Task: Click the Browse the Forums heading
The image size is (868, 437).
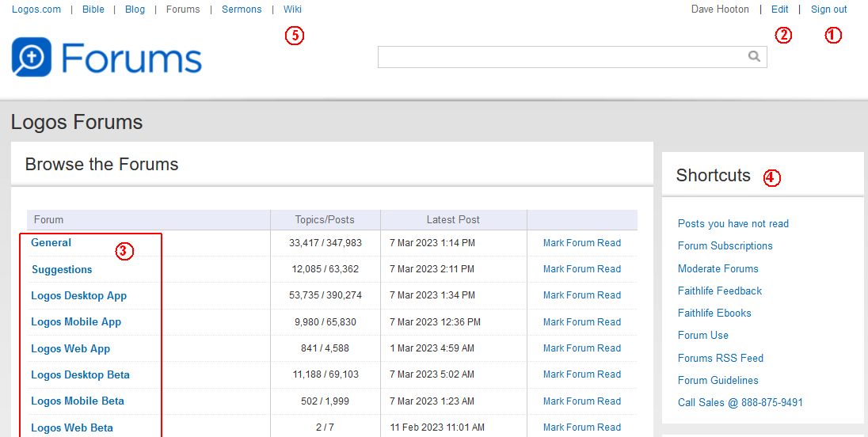Action: (x=102, y=165)
